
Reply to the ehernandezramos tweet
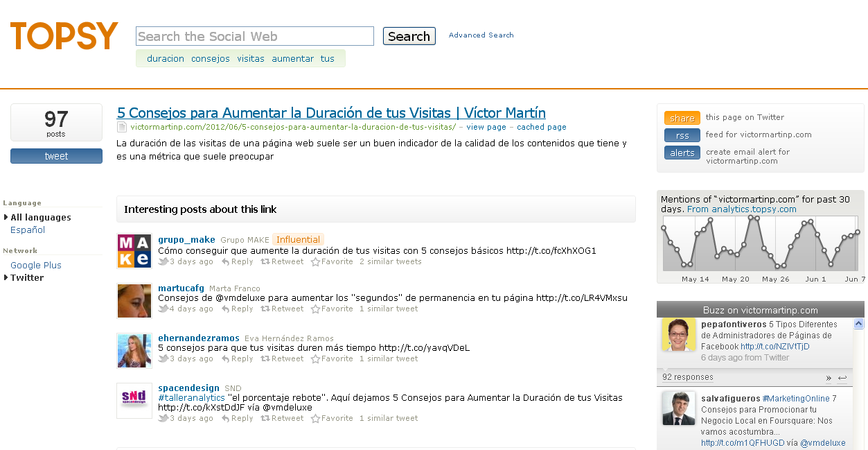[x=237, y=359]
